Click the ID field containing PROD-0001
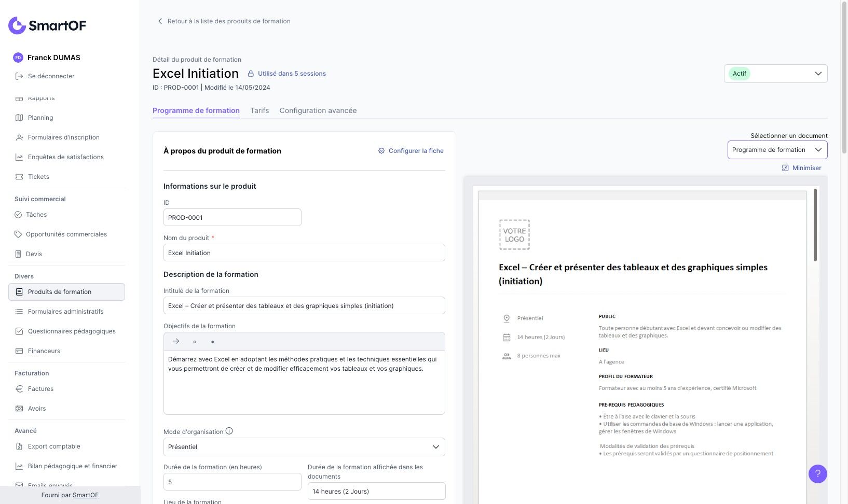This screenshot has width=848, height=504. pos(232,217)
